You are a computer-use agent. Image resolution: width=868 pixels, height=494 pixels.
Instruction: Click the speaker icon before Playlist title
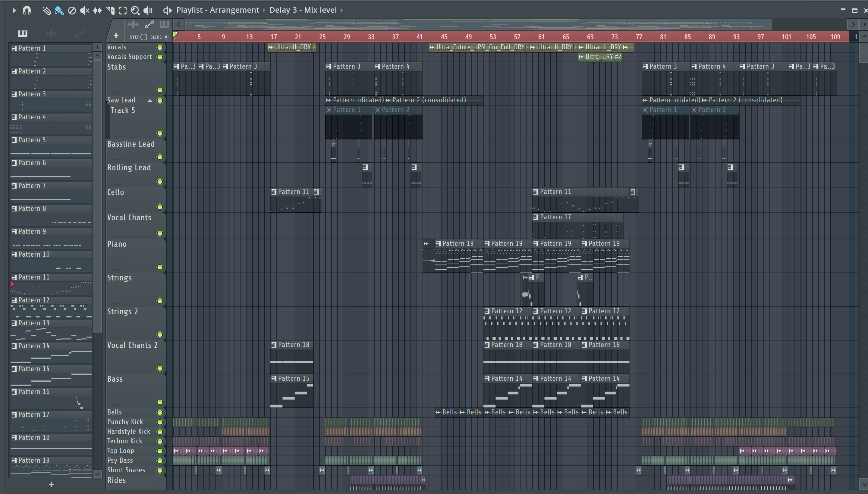point(167,11)
